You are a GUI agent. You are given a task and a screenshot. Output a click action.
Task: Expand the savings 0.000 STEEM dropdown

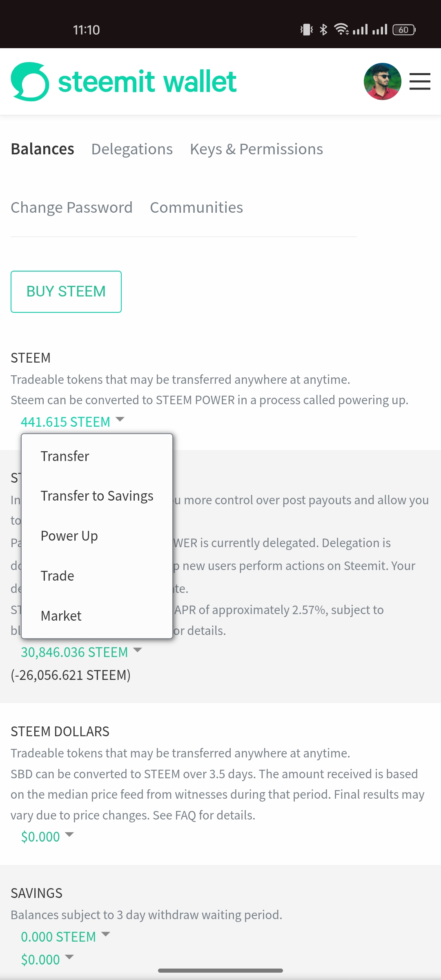click(65, 937)
